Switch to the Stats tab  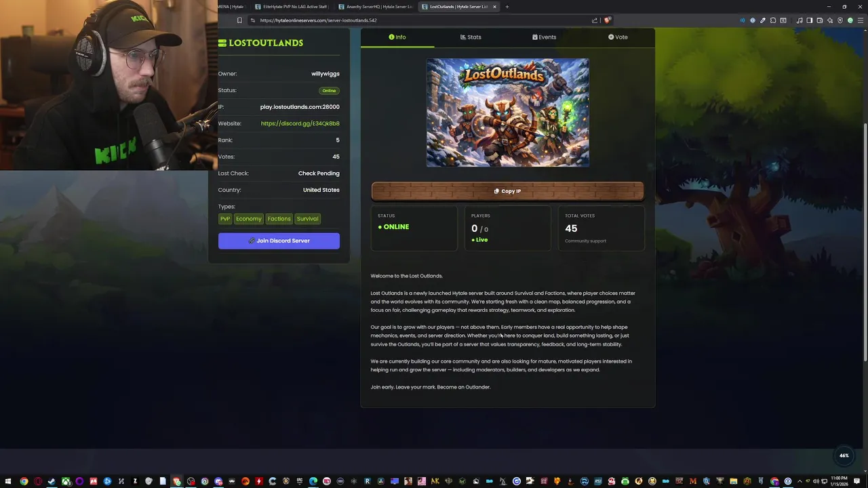471,37
